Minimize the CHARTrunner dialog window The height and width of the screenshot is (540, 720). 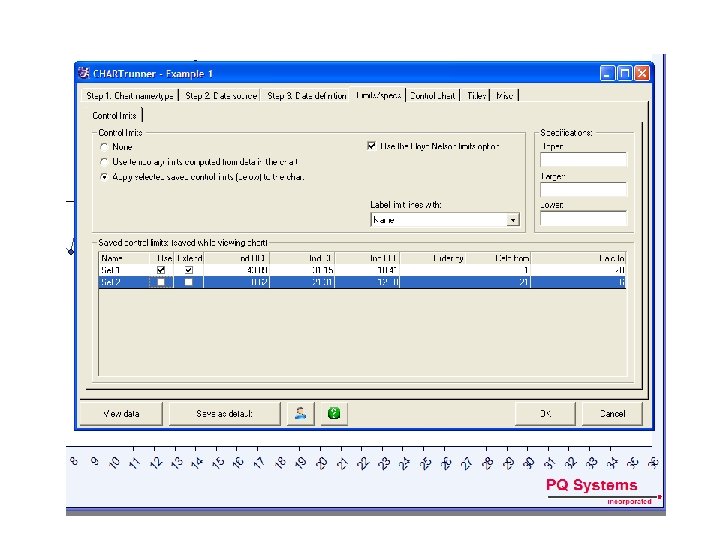[x=607, y=73]
